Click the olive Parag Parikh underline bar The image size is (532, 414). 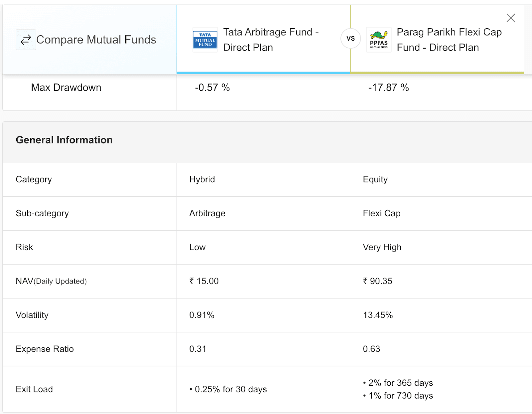coord(437,73)
